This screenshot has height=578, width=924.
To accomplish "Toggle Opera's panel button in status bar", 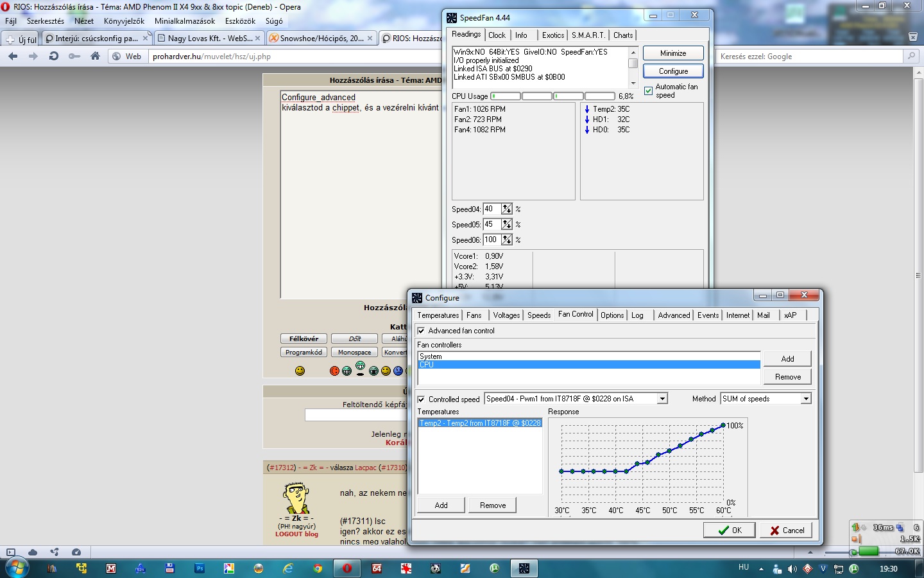I will tap(11, 552).
